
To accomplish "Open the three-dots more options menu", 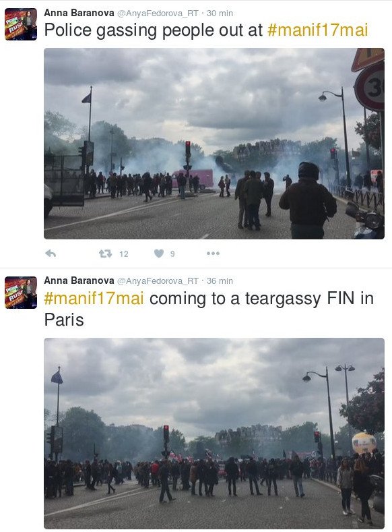I will [x=213, y=254].
